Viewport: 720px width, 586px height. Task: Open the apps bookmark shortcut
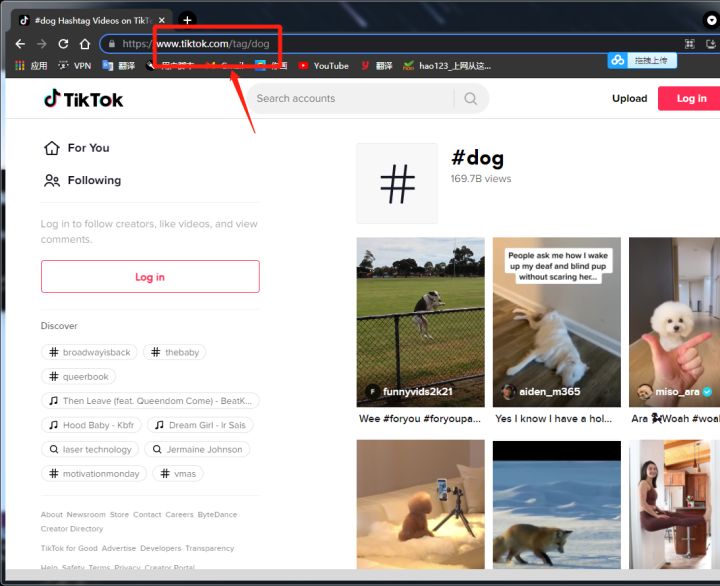[x=31, y=66]
